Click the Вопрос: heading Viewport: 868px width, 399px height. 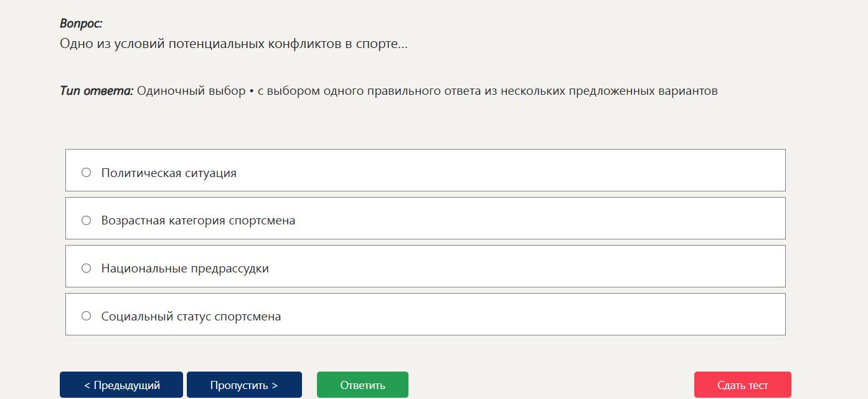pyautogui.click(x=81, y=24)
